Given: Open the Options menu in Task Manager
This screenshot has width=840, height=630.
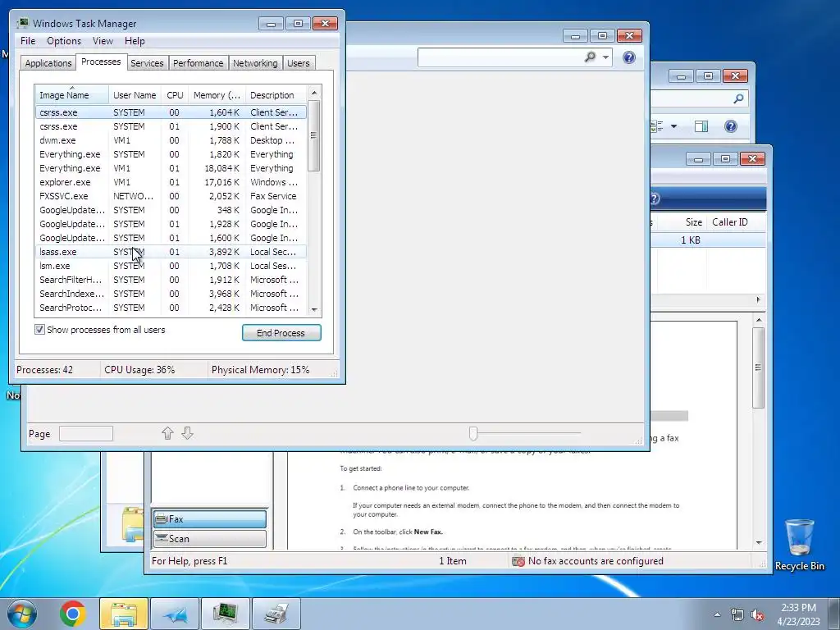Looking at the screenshot, I should 64,41.
